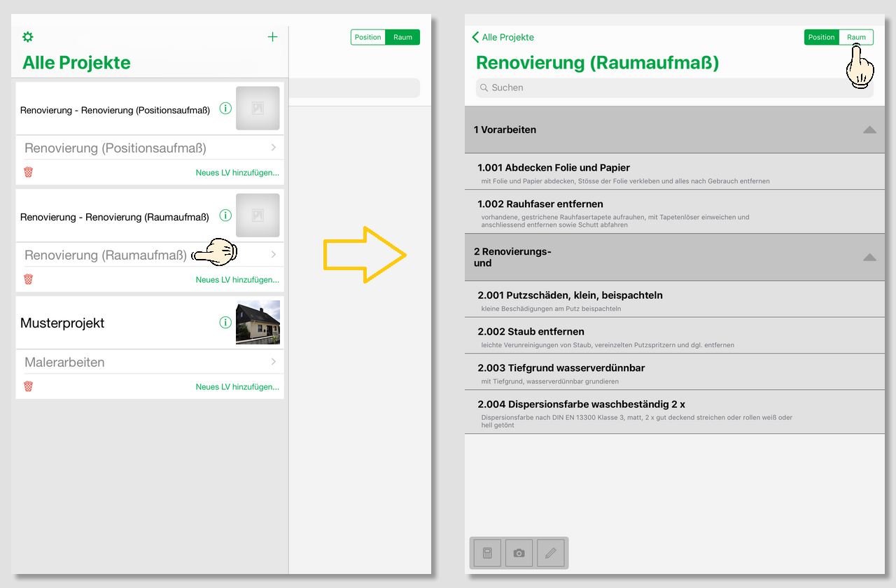Tap the camera icon in bottom toolbar
The height and width of the screenshot is (588, 896).
pyautogui.click(x=519, y=553)
